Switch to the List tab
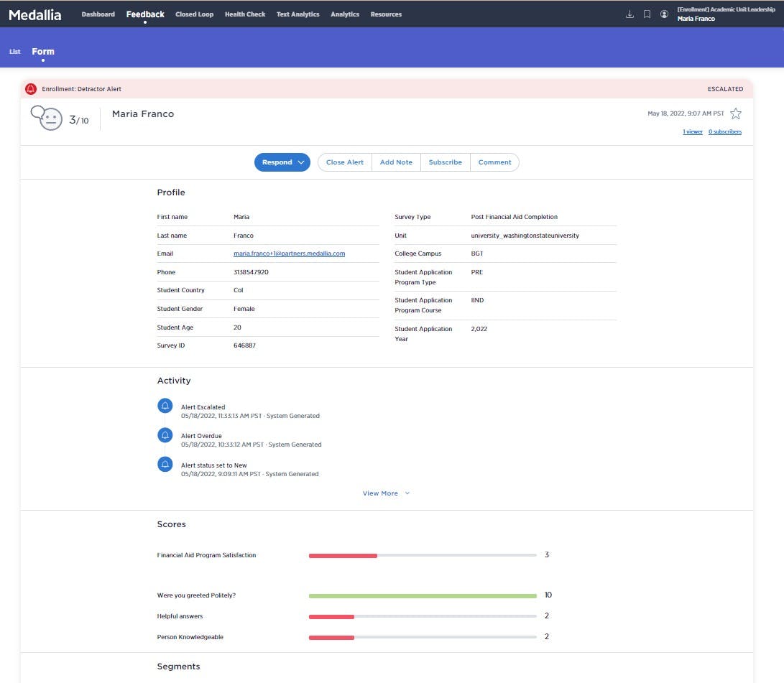This screenshot has height=683, width=784. (15, 52)
